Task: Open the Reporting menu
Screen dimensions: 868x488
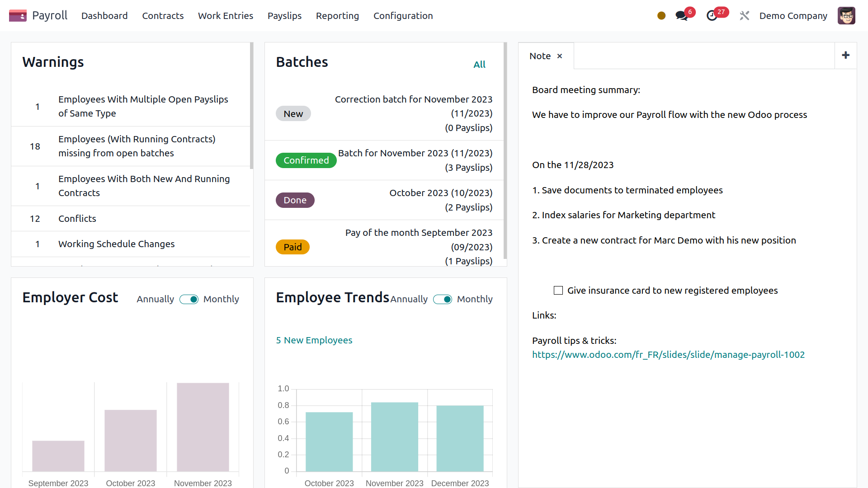Action: click(337, 16)
